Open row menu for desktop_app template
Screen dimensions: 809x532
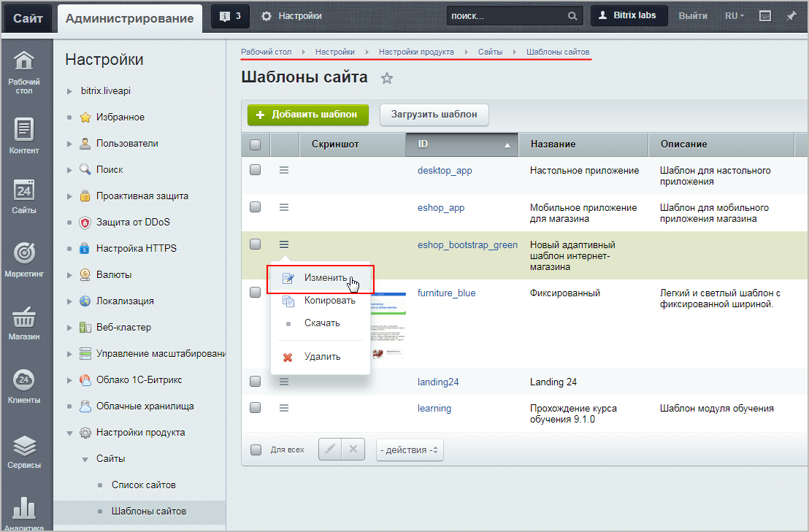(284, 170)
